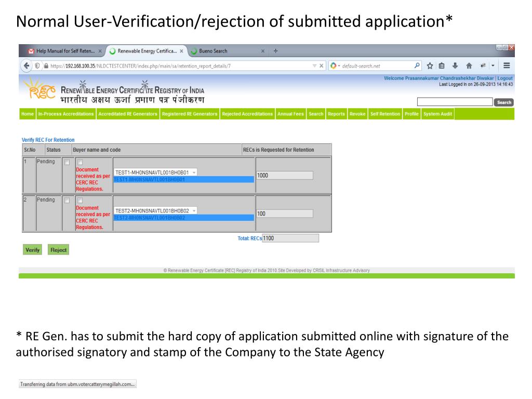Open Annual Fees menu
This screenshot has height=399, width=532.
pos(290,114)
